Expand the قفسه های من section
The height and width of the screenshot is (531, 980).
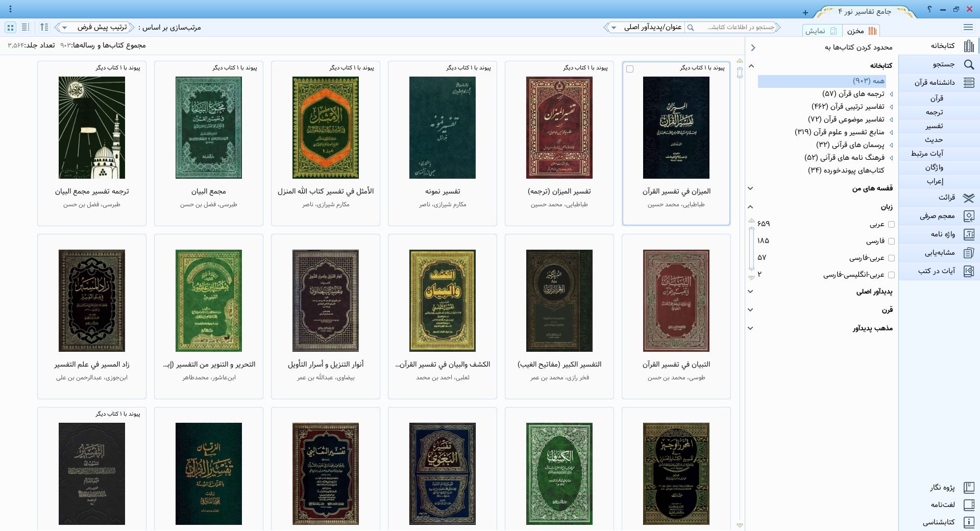[x=750, y=188]
